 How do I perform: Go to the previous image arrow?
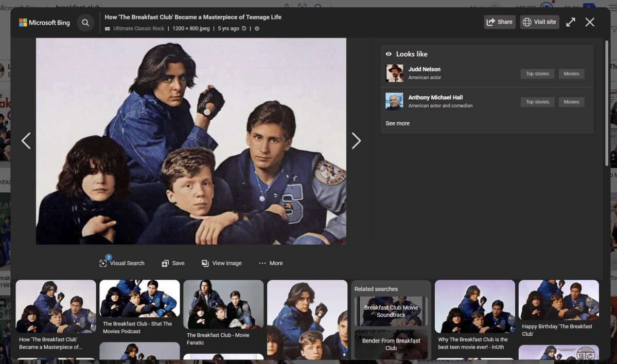click(x=26, y=141)
